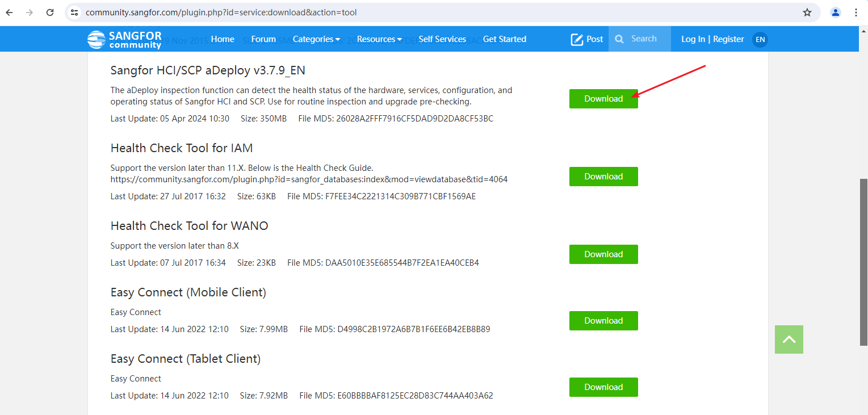
Task: Click the site information icon in address bar
Action: (74, 12)
